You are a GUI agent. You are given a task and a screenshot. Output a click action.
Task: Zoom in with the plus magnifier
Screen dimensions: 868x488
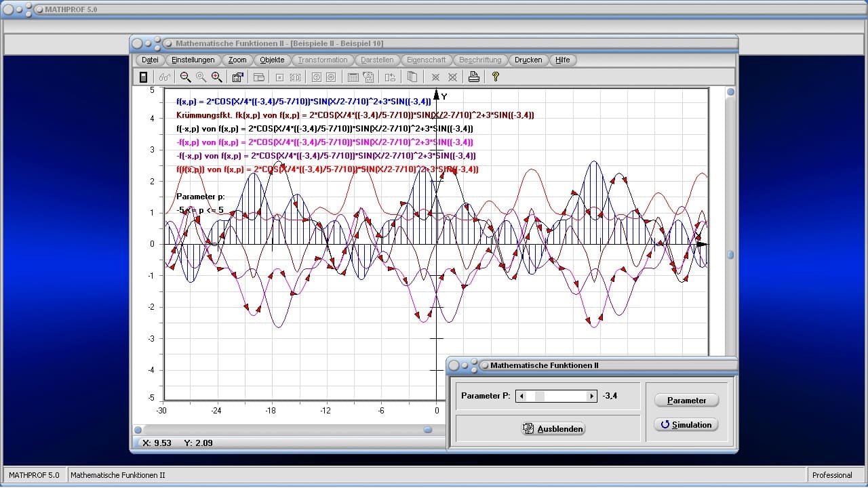(217, 77)
